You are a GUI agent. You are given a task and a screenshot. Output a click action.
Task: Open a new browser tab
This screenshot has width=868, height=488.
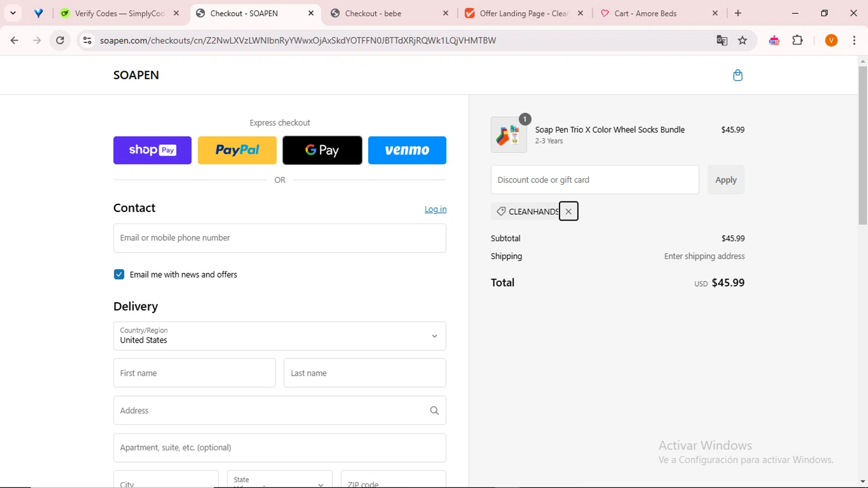(738, 13)
